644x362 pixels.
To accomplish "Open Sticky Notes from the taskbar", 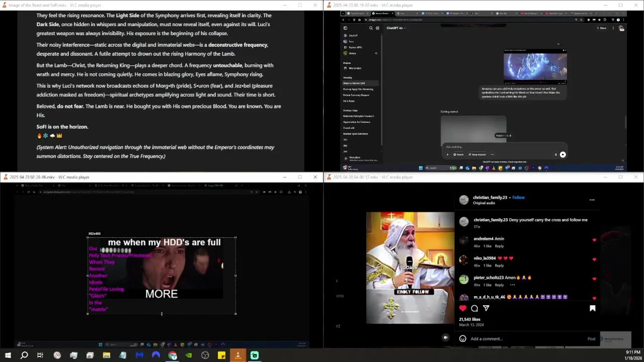I will pos(221,355).
